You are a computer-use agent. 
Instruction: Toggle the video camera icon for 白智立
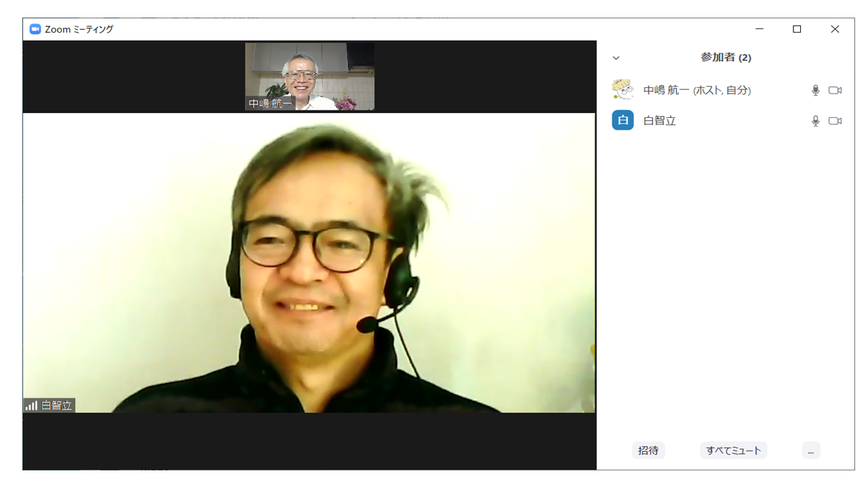tap(835, 121)
